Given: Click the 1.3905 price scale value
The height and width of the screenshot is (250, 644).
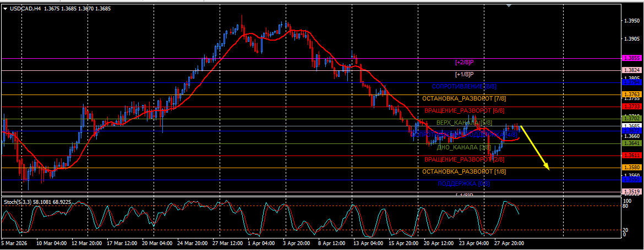Looking at the screenshot, I should [631, 39].
